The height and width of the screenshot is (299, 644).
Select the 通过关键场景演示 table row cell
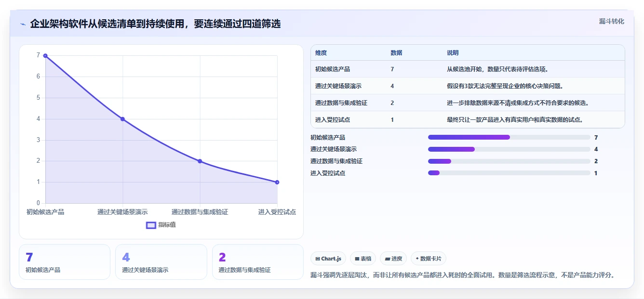(x=338, y=86)
